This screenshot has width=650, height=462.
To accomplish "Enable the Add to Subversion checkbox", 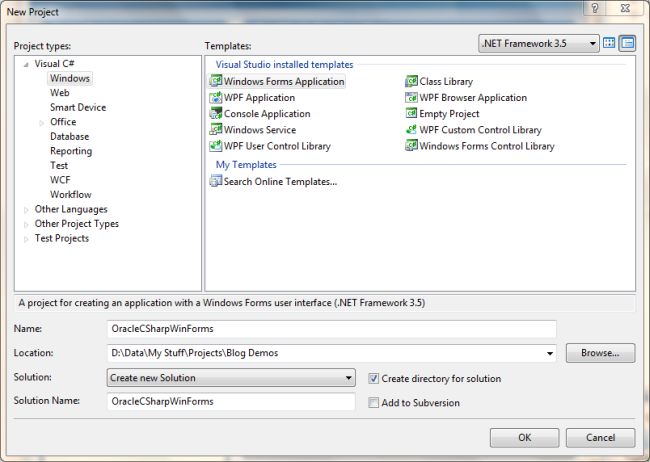I will pyautogui.click(x=374, y=402).
